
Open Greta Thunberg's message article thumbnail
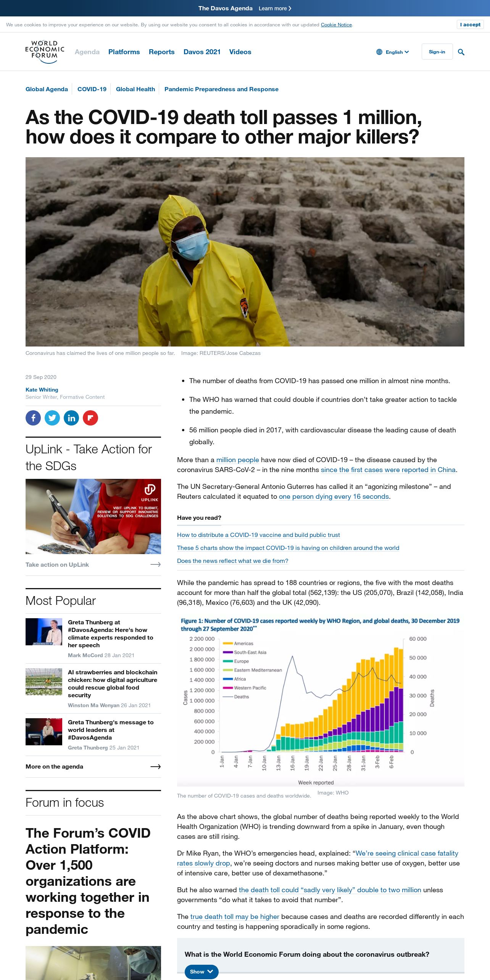(x=44, y=732)
